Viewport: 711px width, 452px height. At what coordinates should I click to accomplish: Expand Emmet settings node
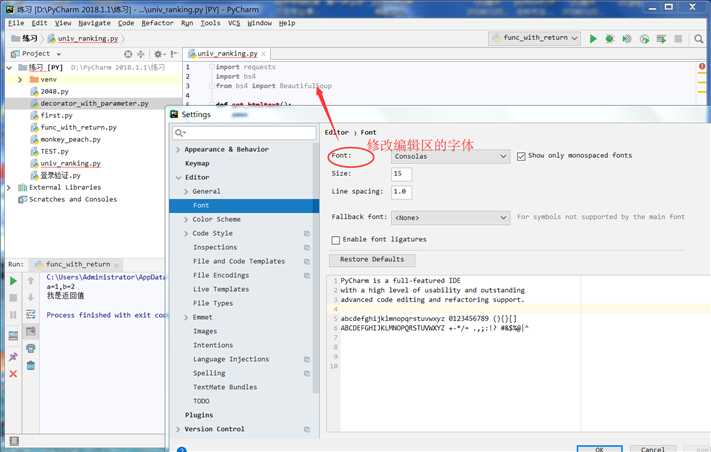click(186, 318)
